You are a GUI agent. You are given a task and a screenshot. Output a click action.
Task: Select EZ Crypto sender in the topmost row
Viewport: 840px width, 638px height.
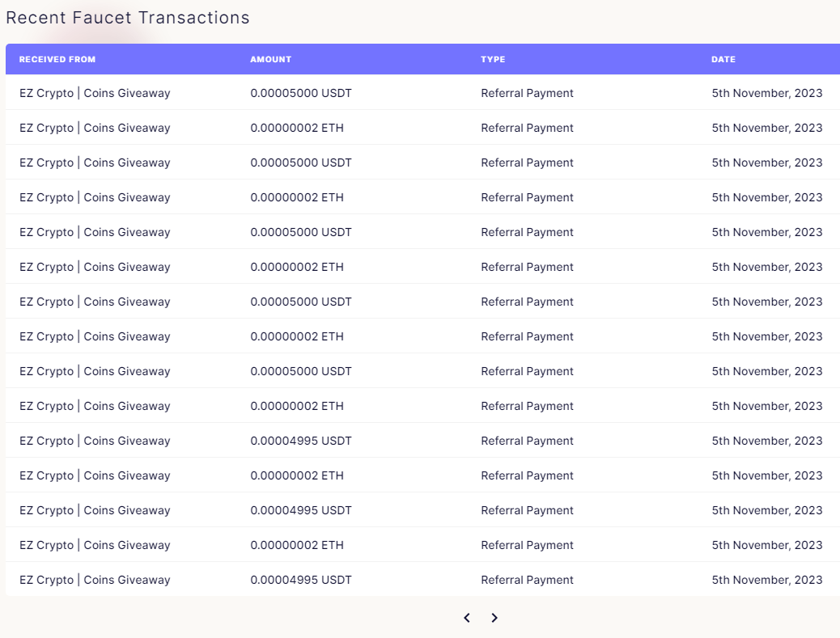coord(95,93)
